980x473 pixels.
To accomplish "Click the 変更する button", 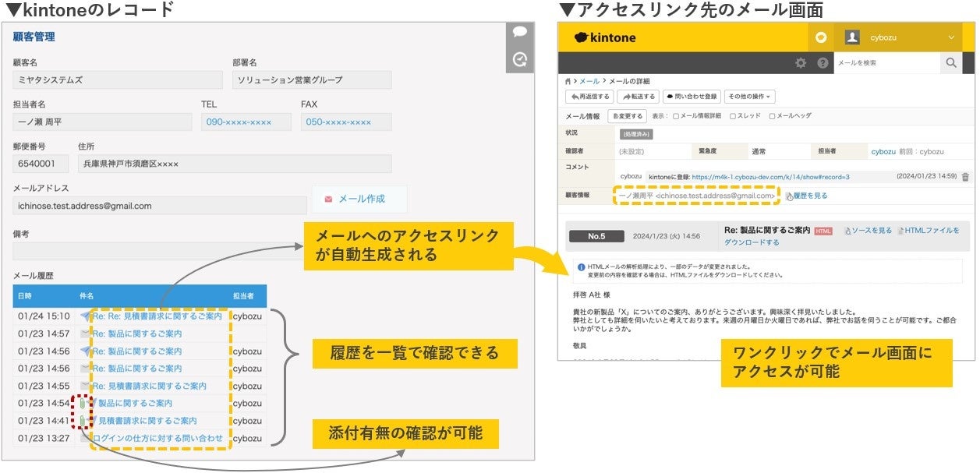I will point(627,116).
